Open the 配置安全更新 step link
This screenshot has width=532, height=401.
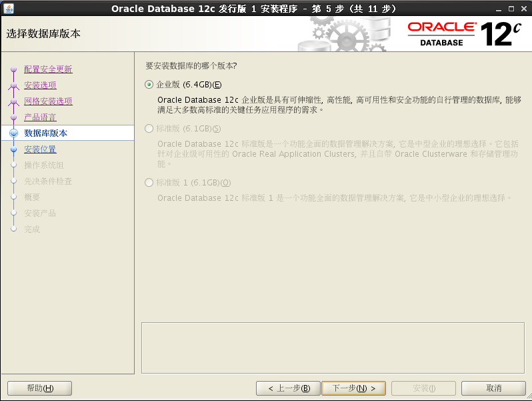point(48,69)
